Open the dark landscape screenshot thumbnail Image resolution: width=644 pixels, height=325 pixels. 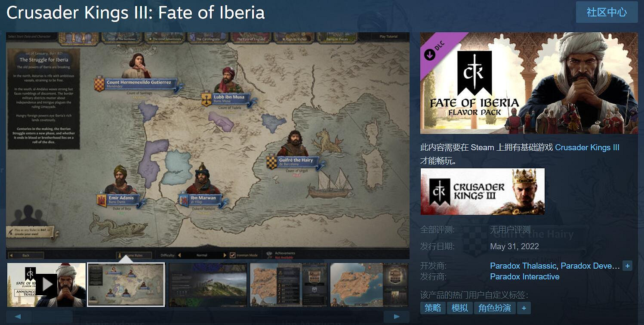tap(208, 285)
